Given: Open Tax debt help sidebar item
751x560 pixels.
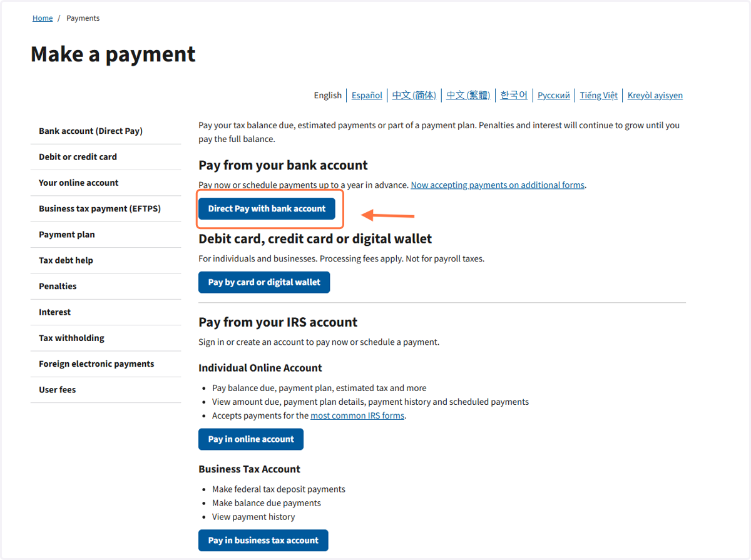Looking at the screenshot, I should [x=106, y=260].
